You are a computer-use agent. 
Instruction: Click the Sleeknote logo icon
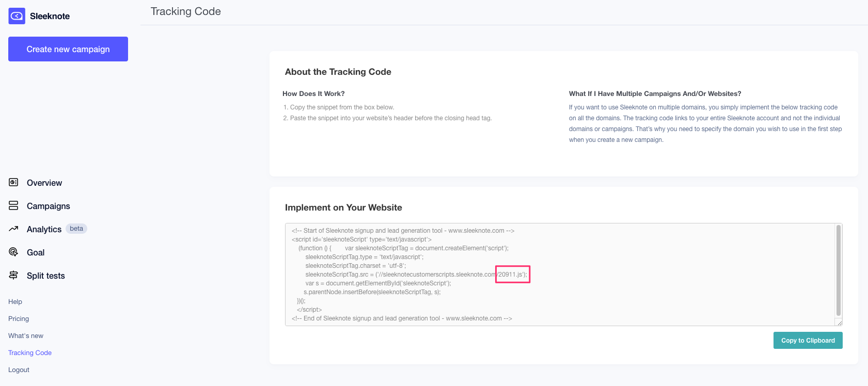[x=17, y=16]
